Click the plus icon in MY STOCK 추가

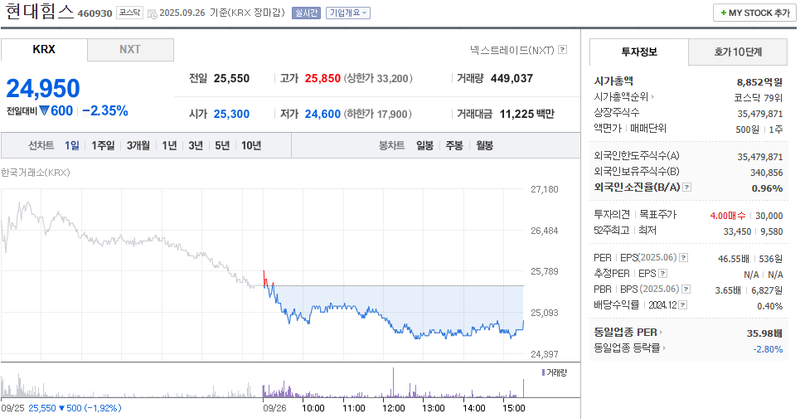(x=723, y=13)
